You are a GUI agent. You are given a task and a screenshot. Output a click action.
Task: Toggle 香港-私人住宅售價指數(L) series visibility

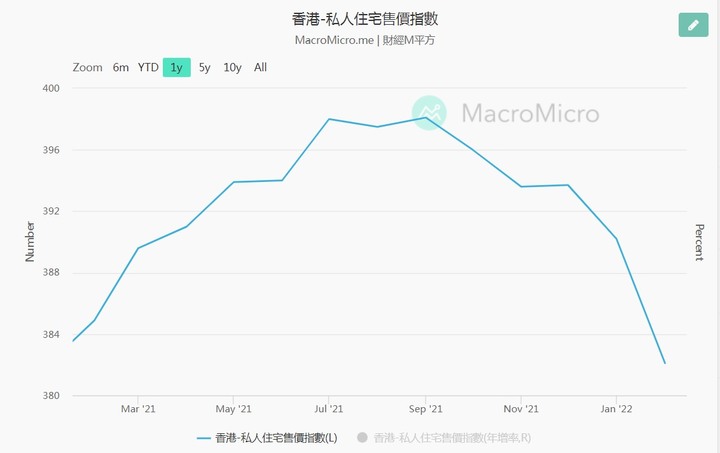click(x=276, y=438)
